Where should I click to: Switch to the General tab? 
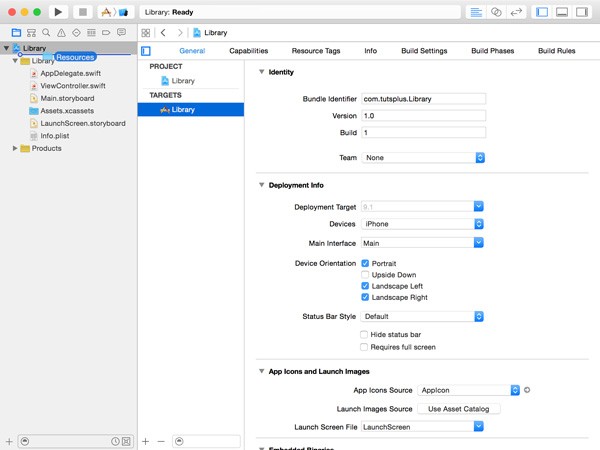[x=192, y=51]
